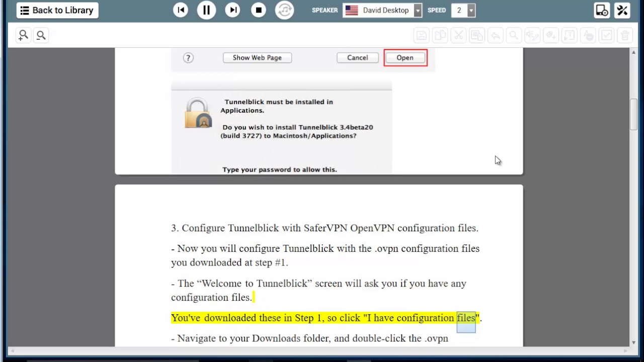Click the US flag speaker icon
Image resolution: width=644 pixels, height=362 pixels.
tap(352, 10)
